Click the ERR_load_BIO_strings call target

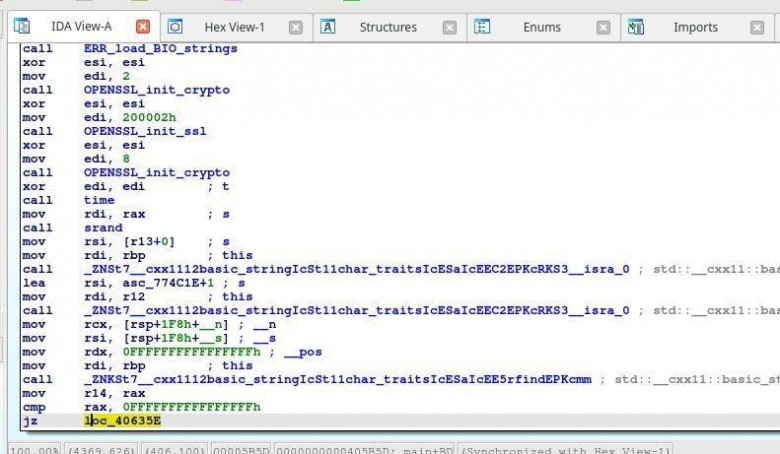tap(160, 48)
